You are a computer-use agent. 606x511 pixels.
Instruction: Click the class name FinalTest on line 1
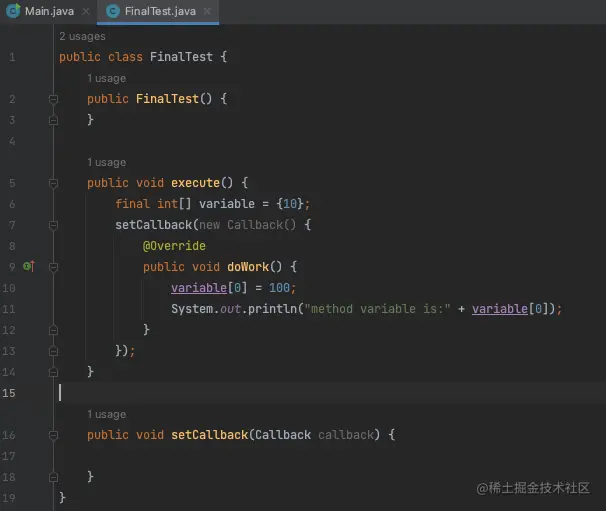pyautogui.click(x=181, y=57)
